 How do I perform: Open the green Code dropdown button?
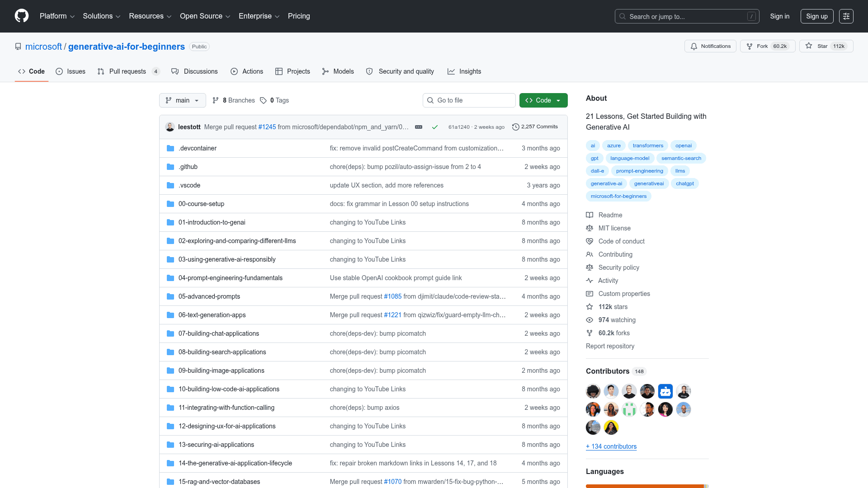tap(543, 100)
